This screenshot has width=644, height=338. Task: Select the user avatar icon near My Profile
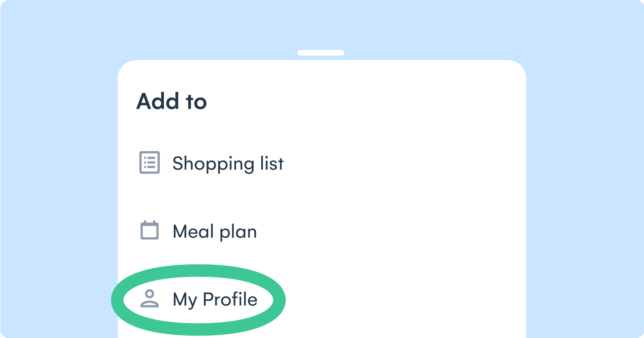coord(150,299)
